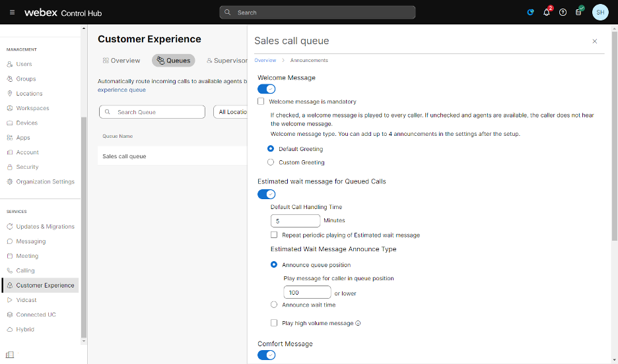Click the Groups icon in sidebar

pos(10,78)
